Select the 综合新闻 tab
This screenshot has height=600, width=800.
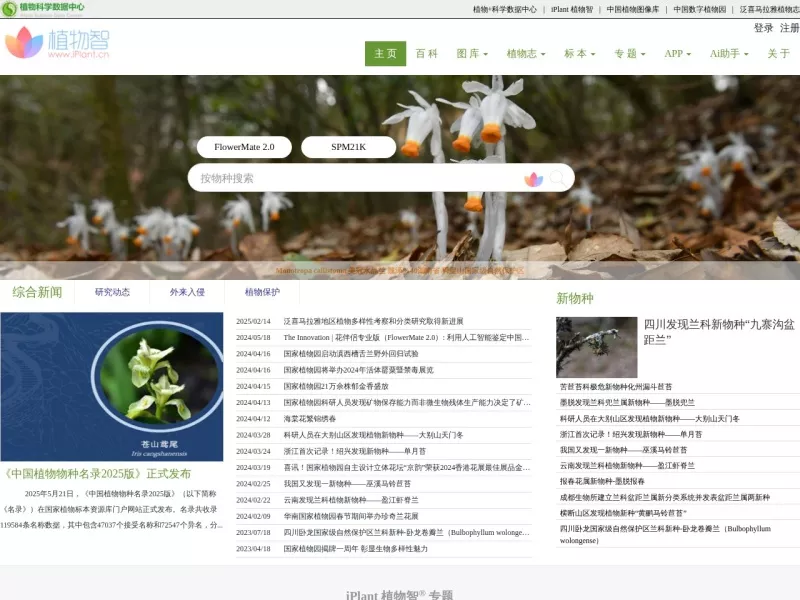(x=37, y=292)
